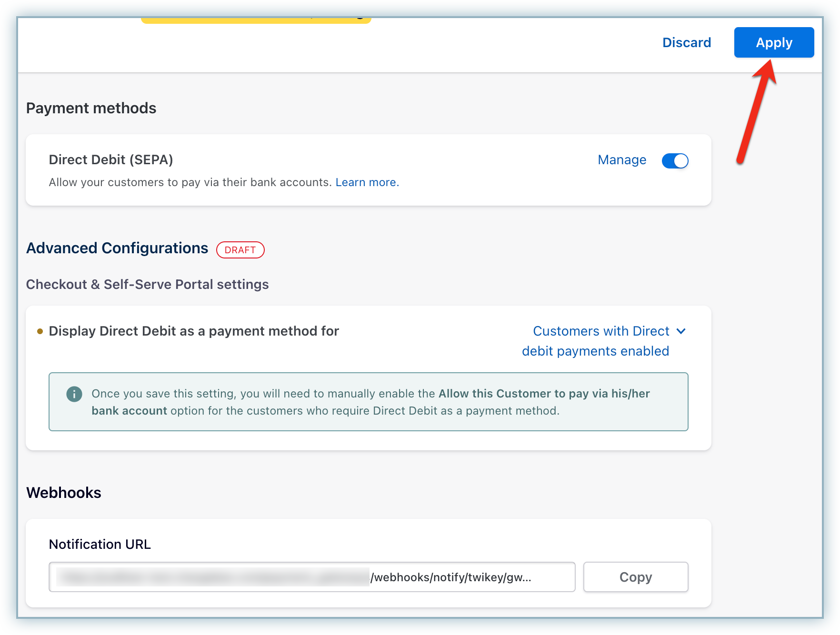
Task: Click the red DRAFT badge
Action: tap(240, 250)
